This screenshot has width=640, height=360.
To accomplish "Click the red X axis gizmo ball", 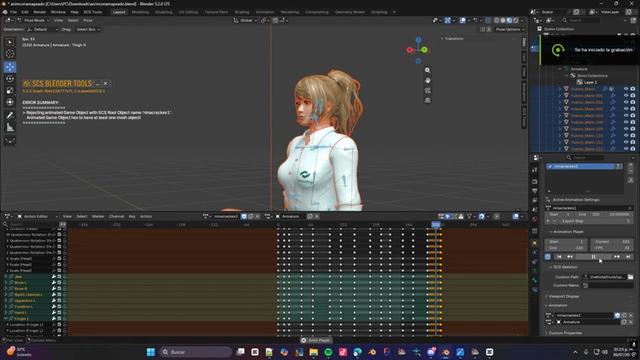I will 410,50.
